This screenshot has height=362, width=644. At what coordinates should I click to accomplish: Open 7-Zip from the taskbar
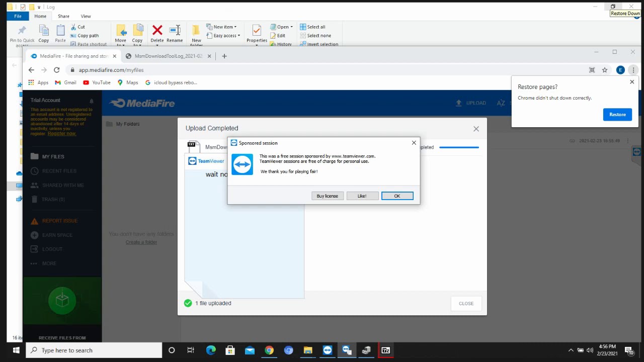coord(385,350)
